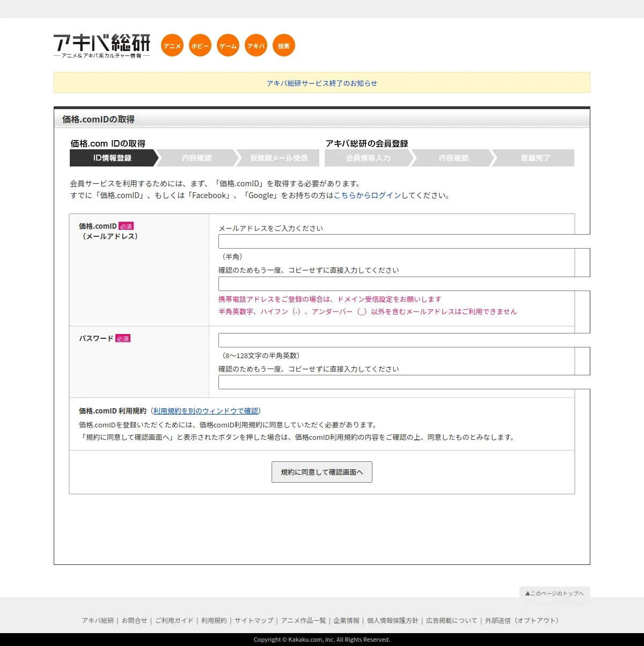Click the （8〜128文字の半角英数） hint text
Screen dimensions: 644x646
(260, 355)
